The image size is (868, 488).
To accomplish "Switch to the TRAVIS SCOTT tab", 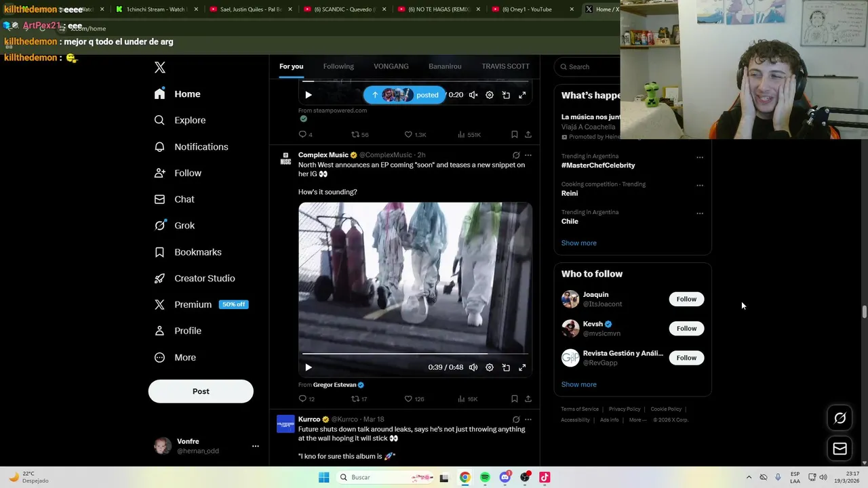I will [x=505, y=66].
